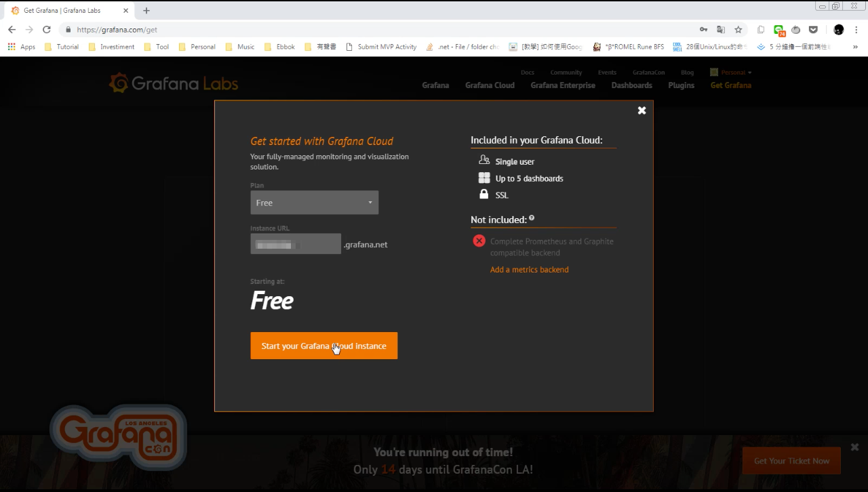Reload the page with refresh icon
Viewport: 868px width, 492px height.
pyautogui.click(x=47, y=30)
